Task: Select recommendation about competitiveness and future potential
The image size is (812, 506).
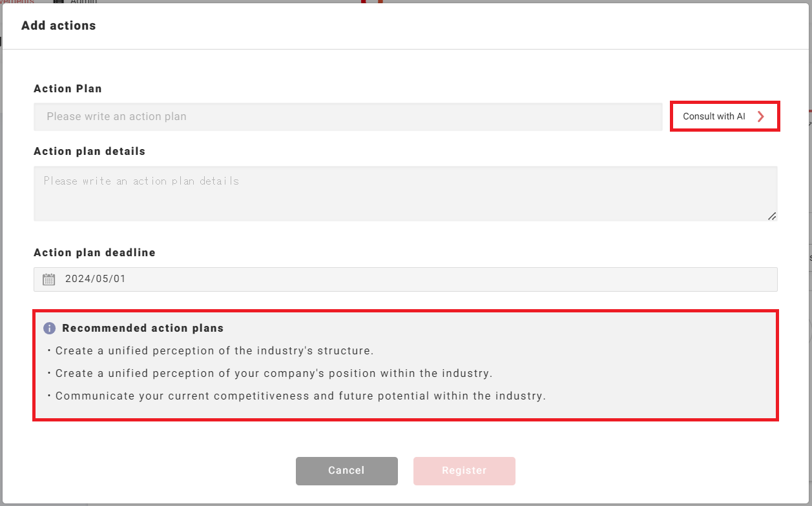Action: coord(300,396)
